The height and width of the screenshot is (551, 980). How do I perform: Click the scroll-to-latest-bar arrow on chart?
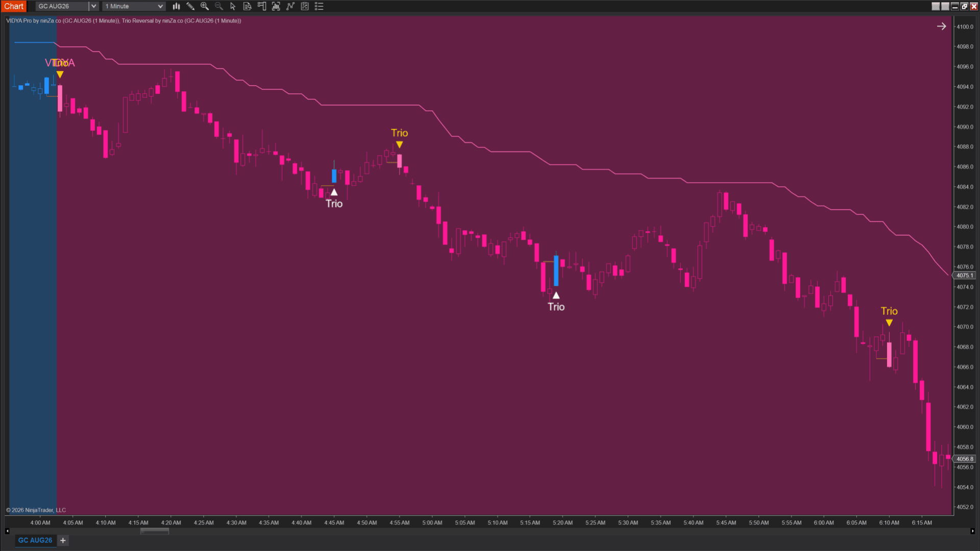point(942,26)
